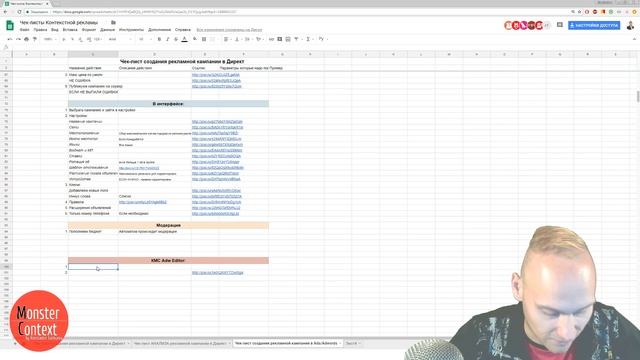
Task: Open the comments history icon
Action: [x=560, y=25]
